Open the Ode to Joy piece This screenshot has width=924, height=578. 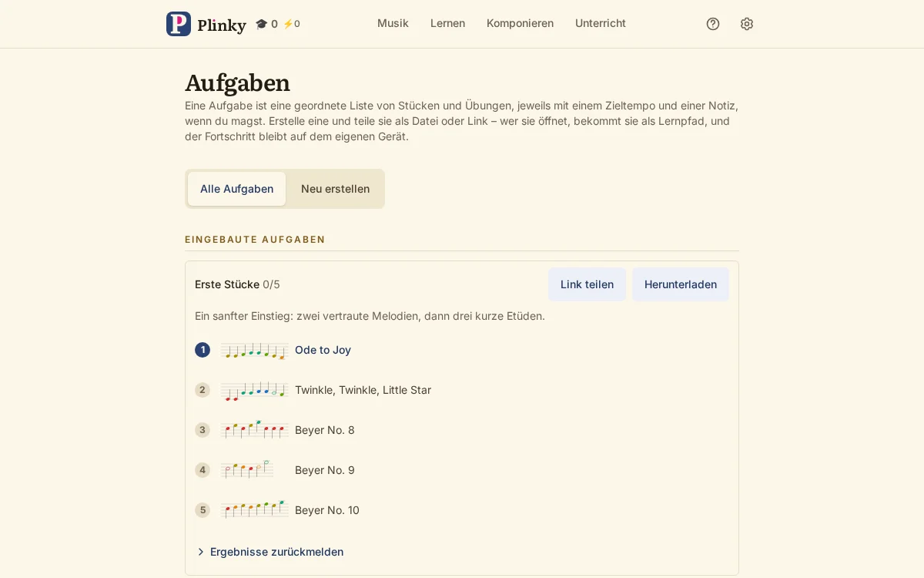pos(323,350)
